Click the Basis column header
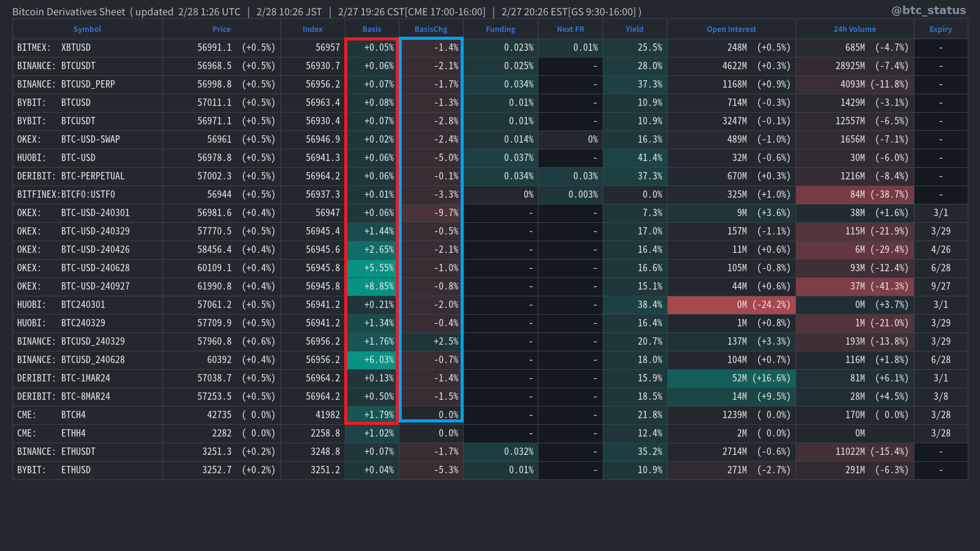The height and width of the screenshot is (551, 980). (x=372, y=29)
